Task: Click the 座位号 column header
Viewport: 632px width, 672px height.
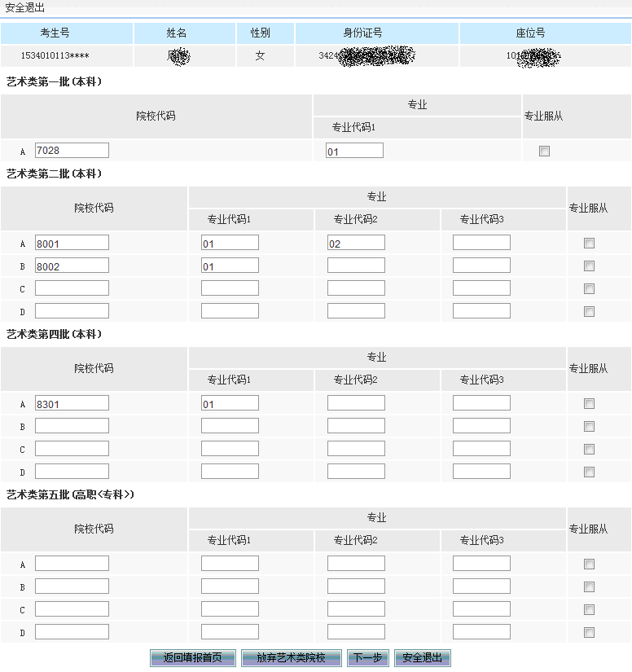Action: tap(530, 33)
